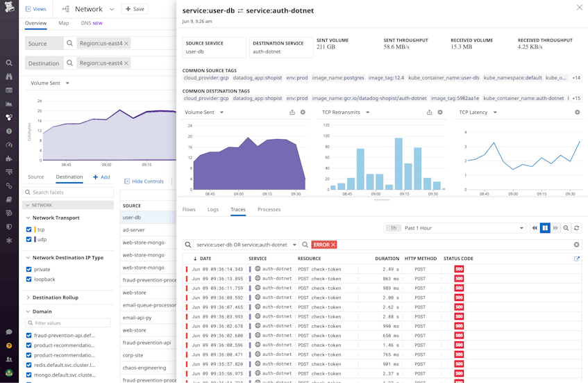Rewind the traces time range
Viewport: 588px width, 383px height.
535,228
